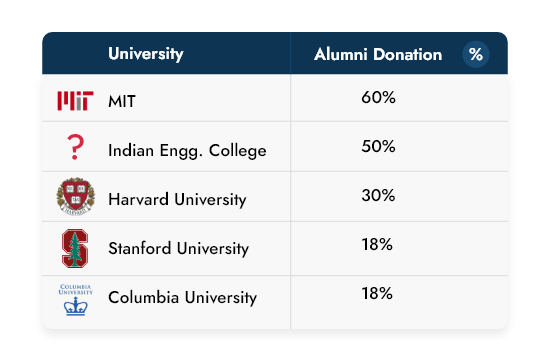Select the Columbia University label
The width and height of the screenshot is (550, 361).
click(x=182, y=298)
